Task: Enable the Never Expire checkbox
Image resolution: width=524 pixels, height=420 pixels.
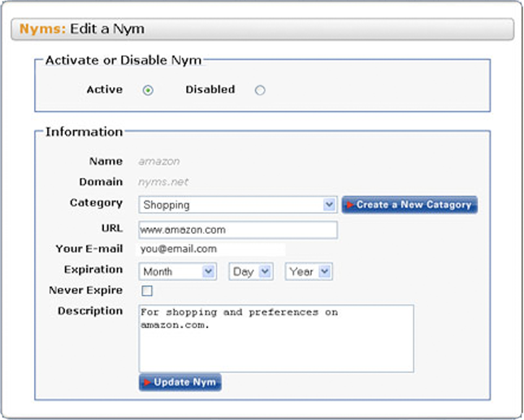Action: (x=147, y=291)
